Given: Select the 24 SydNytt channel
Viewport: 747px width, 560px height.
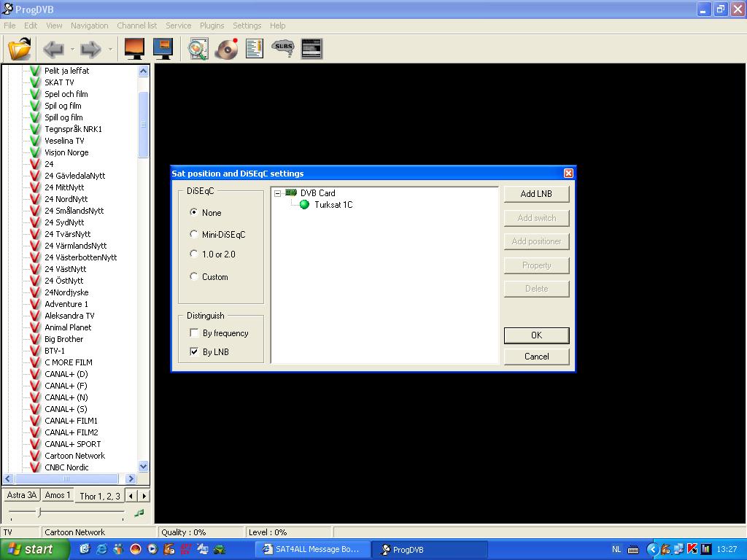Looking at the screenshot, I should (x=64, y=222).
